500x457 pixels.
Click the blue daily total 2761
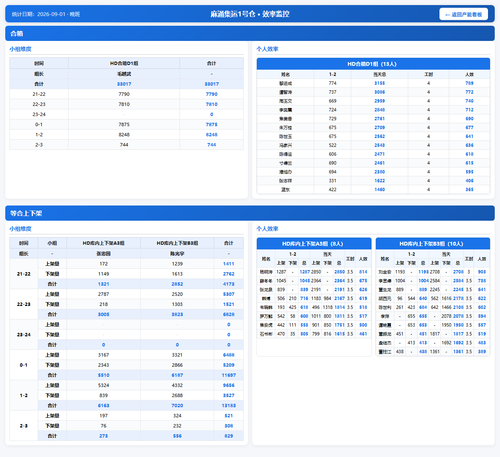tap(379, 118)
